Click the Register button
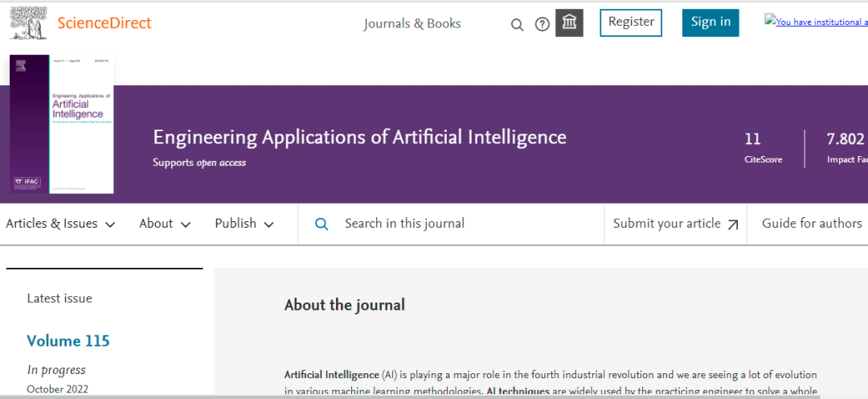 (x=631, y=23)
